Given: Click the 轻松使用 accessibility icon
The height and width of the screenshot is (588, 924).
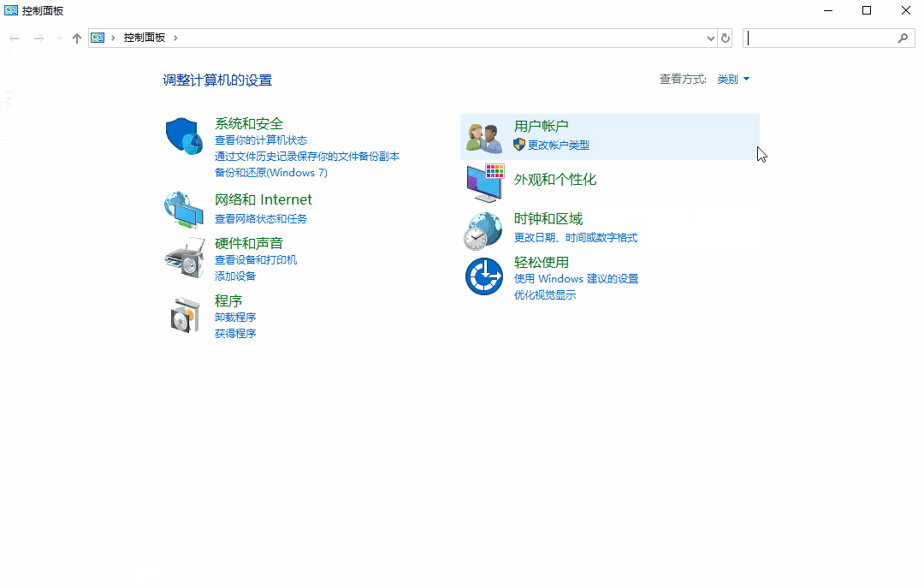Looking at the screenshot, I should [483, 274].
